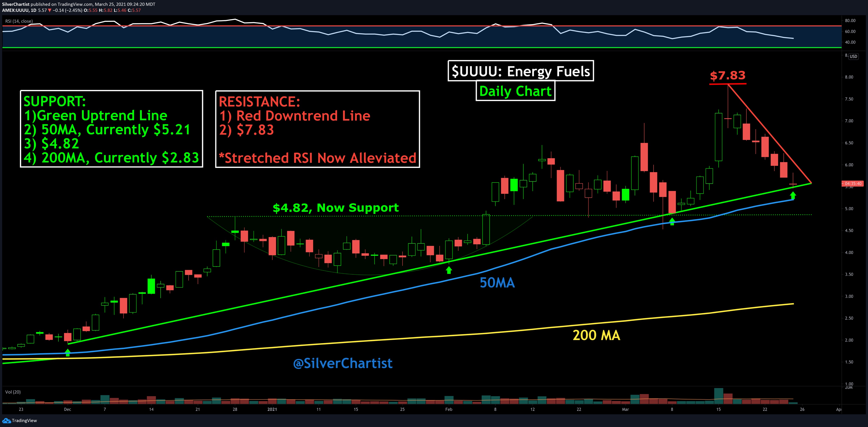Click the 3.00 price axis label
This screenshot has width=868, height=427.
(x=849, y=296)
